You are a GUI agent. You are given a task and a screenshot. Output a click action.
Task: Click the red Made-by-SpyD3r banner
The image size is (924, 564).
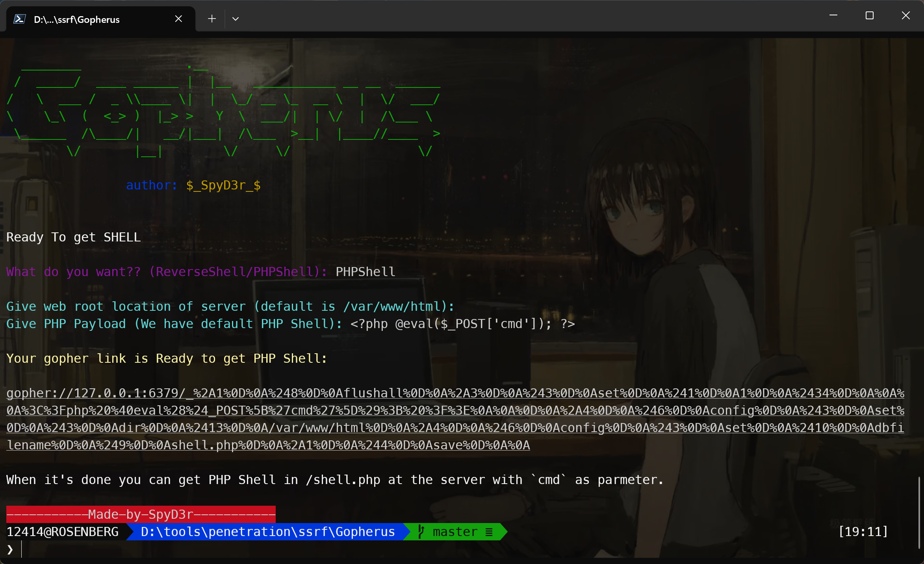[x=141, y=514]
